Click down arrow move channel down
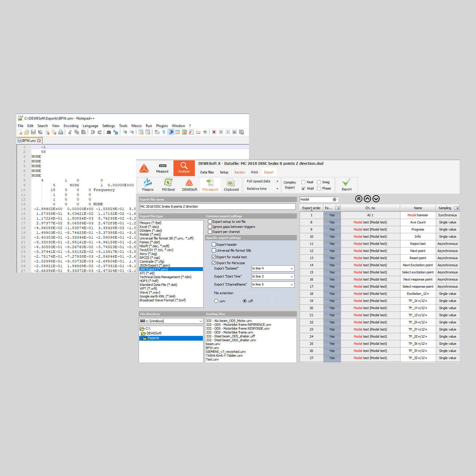This screenshot has height=476, width=476. pyautogui.click(x=376, y=199)
